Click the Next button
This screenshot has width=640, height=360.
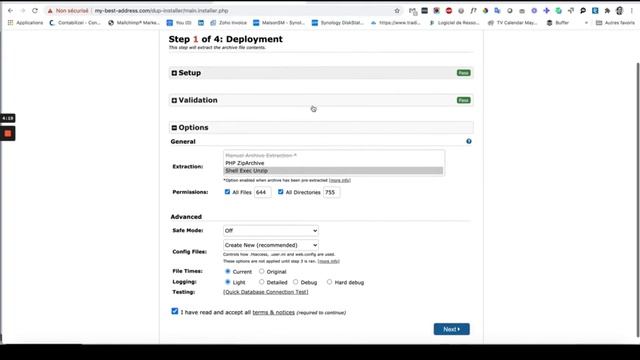451,329
